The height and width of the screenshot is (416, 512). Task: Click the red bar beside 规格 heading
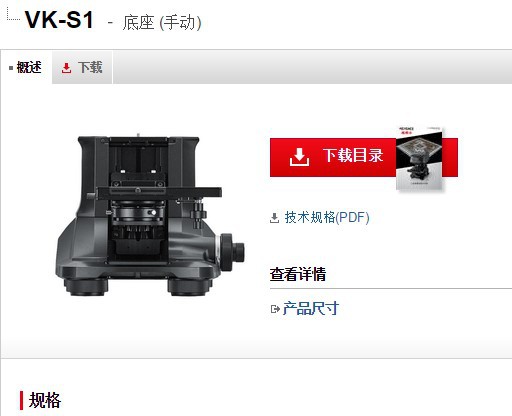pyautogui.click(x=21, y=400)
